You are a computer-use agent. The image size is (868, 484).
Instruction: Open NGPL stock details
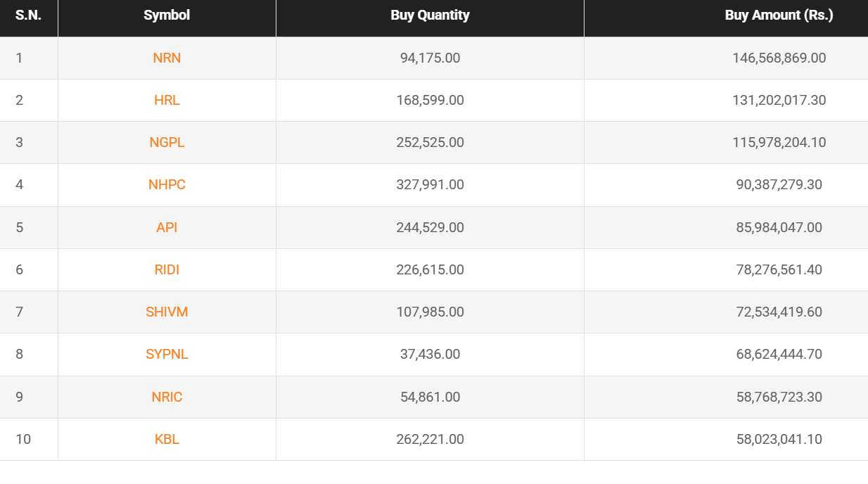[x=167, y=142]
